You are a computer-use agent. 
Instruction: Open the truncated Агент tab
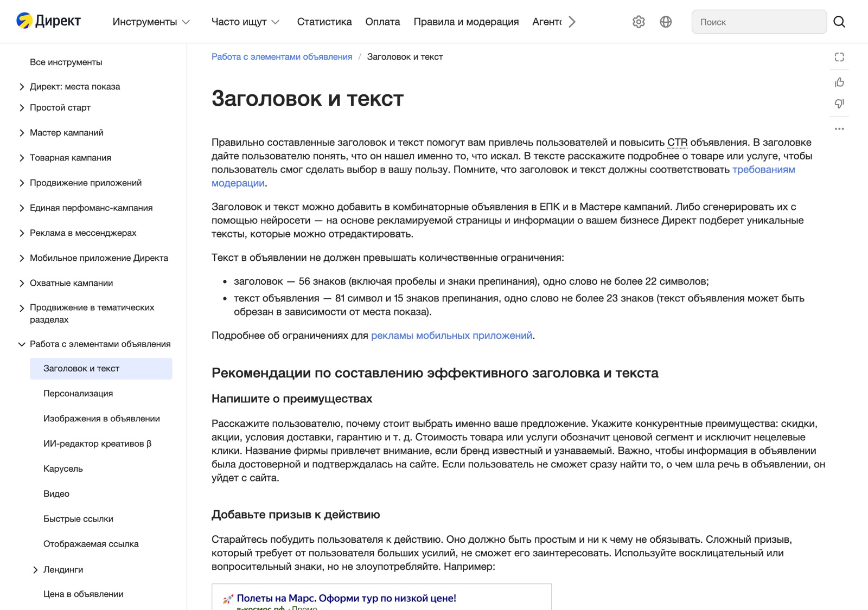(x=547, y=22)
